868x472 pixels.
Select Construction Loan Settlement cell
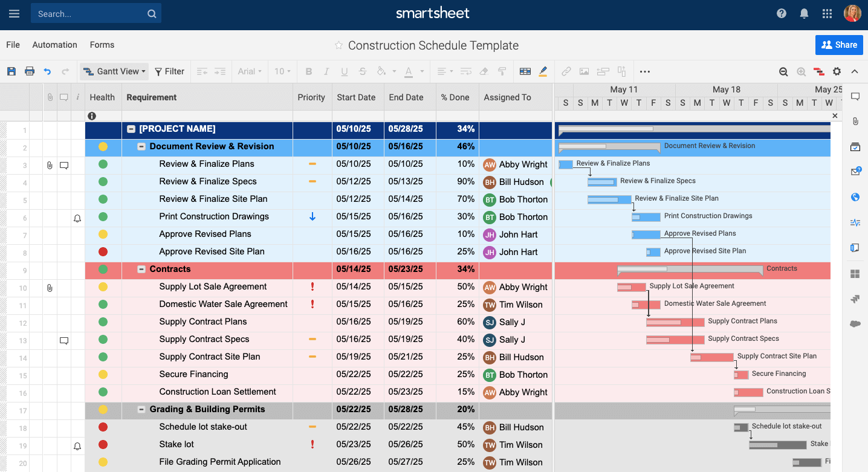207,392
